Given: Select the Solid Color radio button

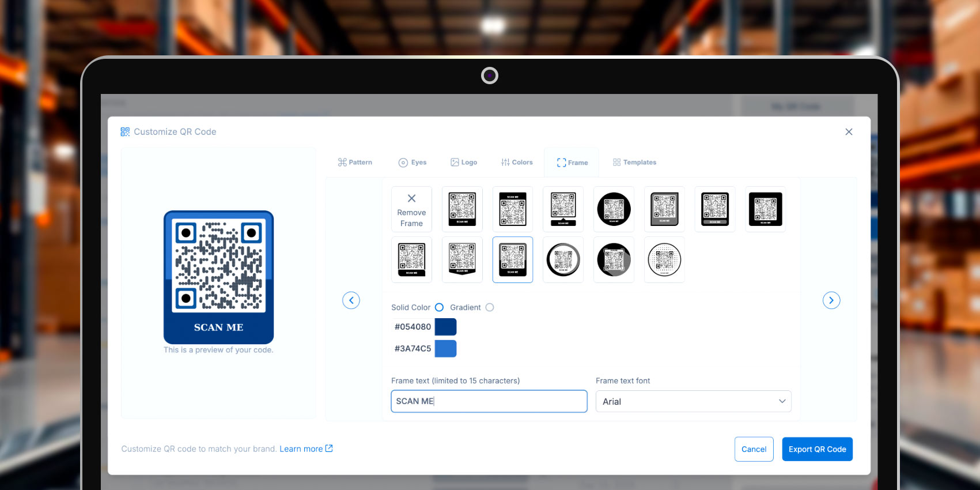Looking at the screenshot, I should [439, 307].
